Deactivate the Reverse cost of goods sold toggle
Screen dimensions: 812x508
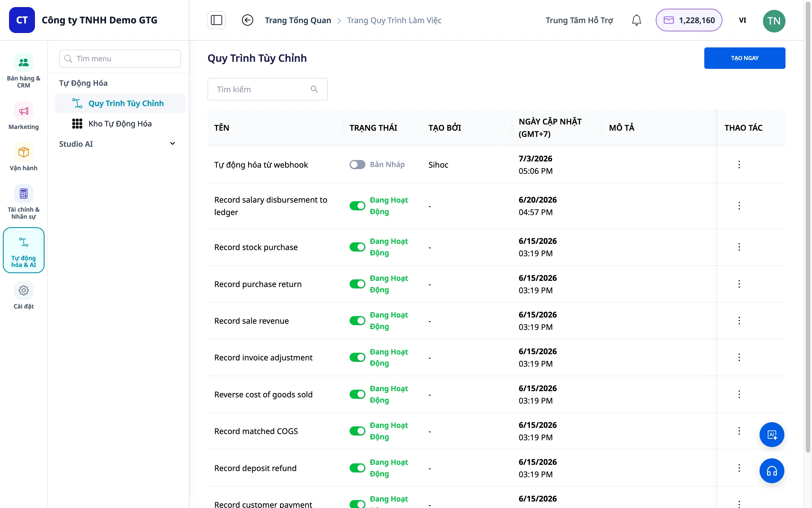[357, 394]
